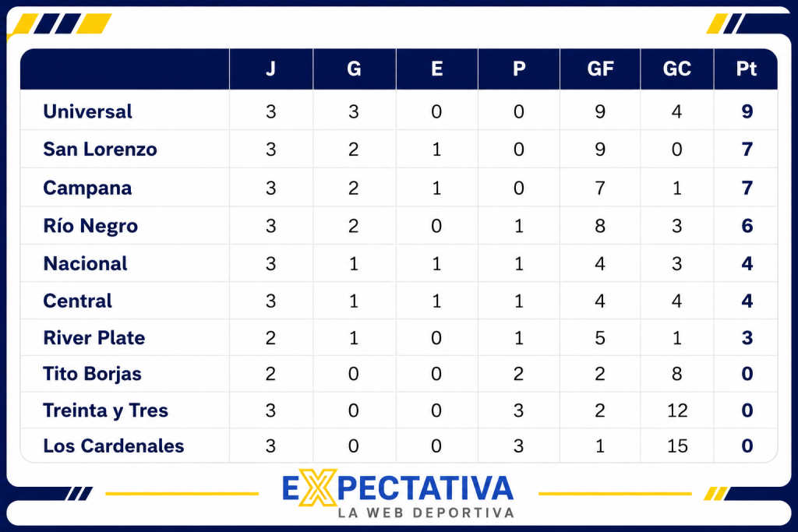Click the yellow X in the Expectativa logo
Image resolution: width=798 pixels, height=532 pixels.
318,488
